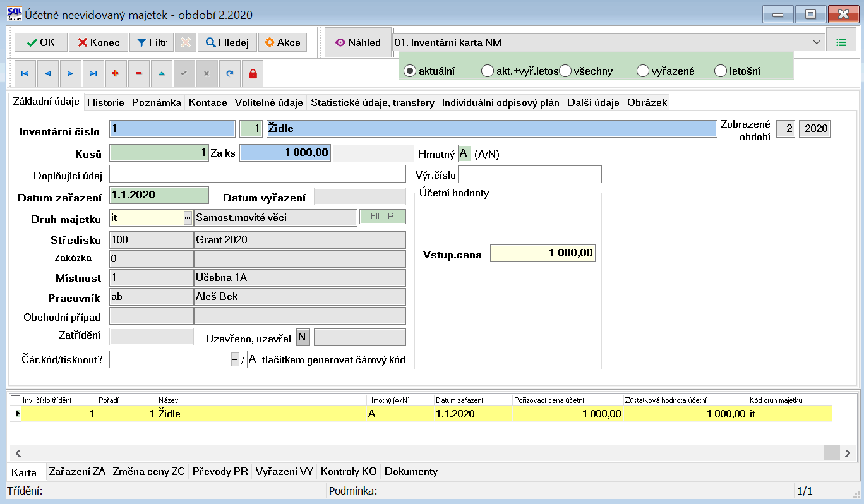Viewport: 864px width, 504px height.
Task: Click the Za ks price field
Action: coord(285,153)
